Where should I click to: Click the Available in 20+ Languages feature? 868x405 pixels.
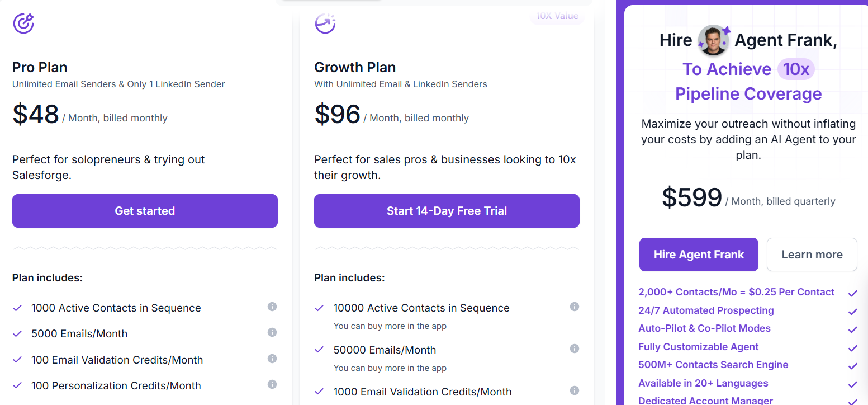(x=703, y=383)
